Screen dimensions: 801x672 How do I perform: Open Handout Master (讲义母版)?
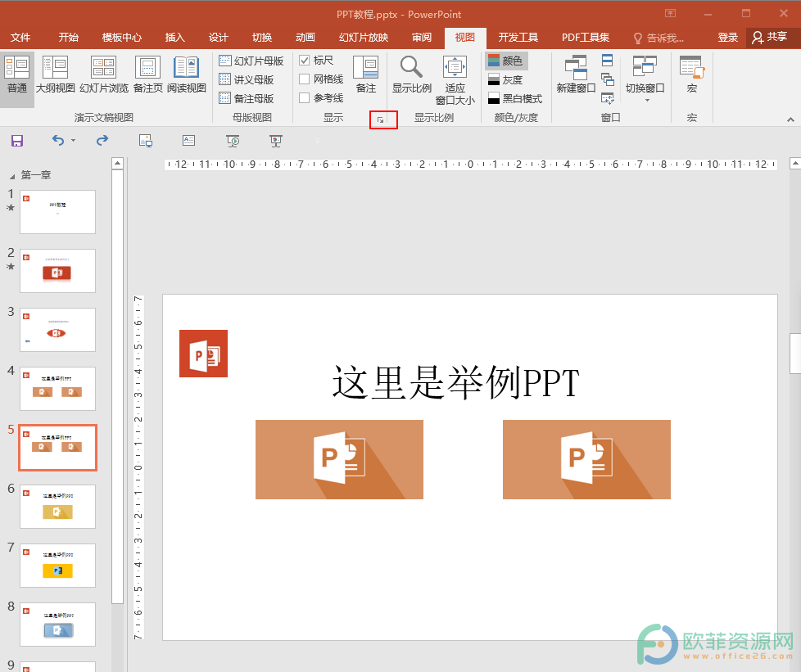click(x=247, y=79)
